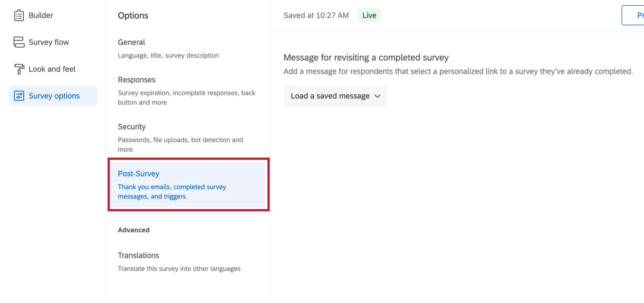Open the Builder text label in sidebar
This screenshot has height=303, width=644.
click(x=41, y=16)
